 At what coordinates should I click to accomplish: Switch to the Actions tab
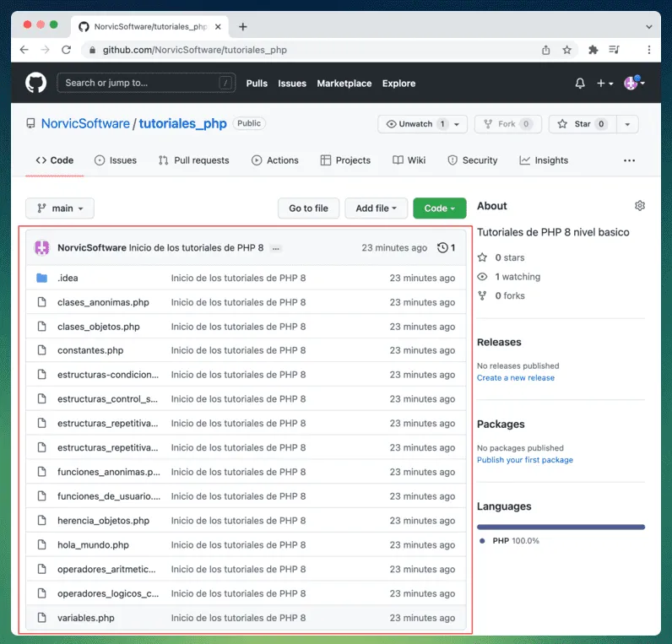click(274, 160)
